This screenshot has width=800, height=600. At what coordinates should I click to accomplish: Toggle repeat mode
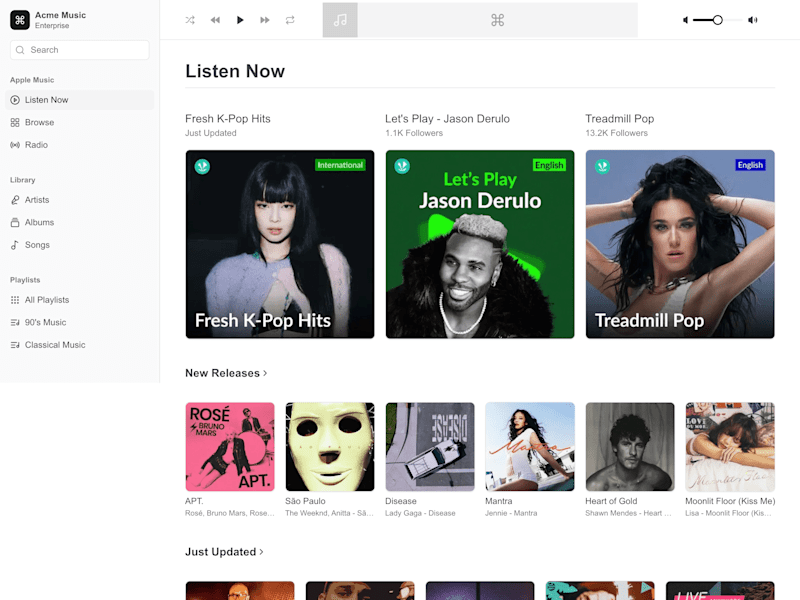(x=290, y=20)
